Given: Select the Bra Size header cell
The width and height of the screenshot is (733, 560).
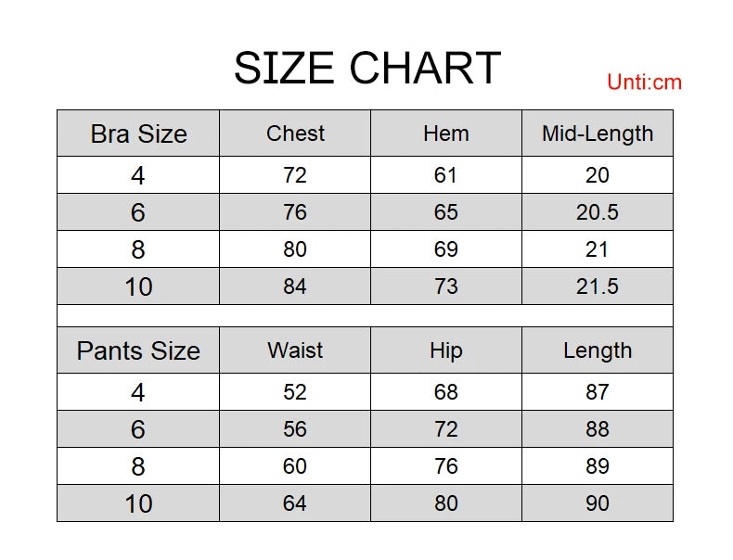Looking at the screenshot, I should click(x=138, y=134).
